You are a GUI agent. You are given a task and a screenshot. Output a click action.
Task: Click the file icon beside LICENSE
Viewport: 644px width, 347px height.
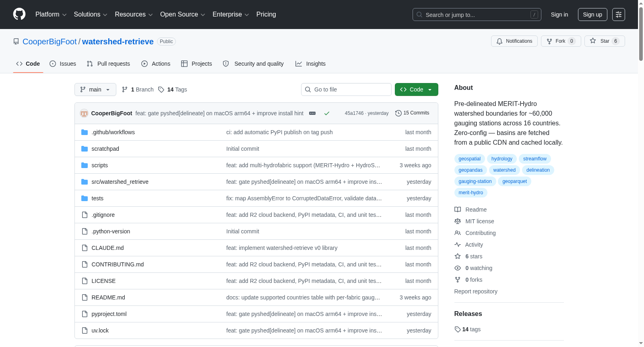(85, 281)
